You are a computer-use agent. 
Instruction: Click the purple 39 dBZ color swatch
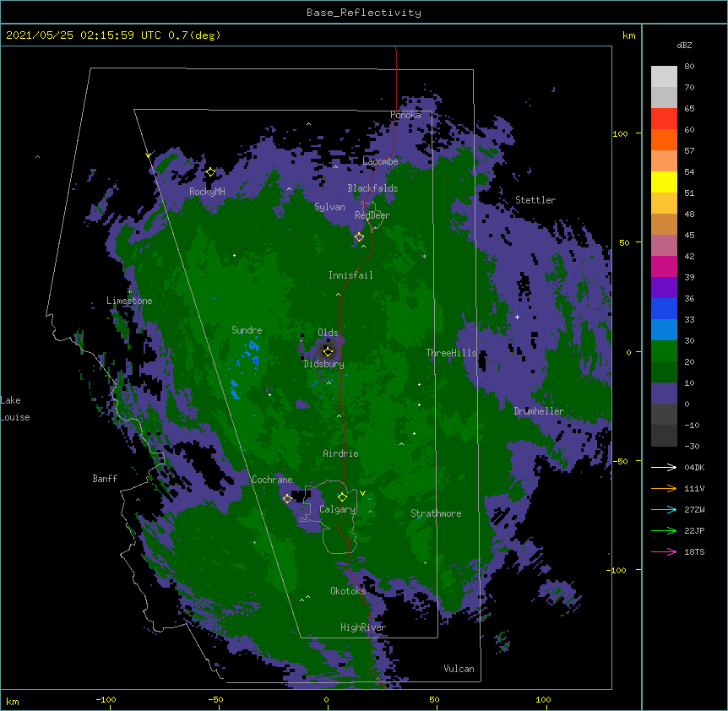tap(664, 288)
